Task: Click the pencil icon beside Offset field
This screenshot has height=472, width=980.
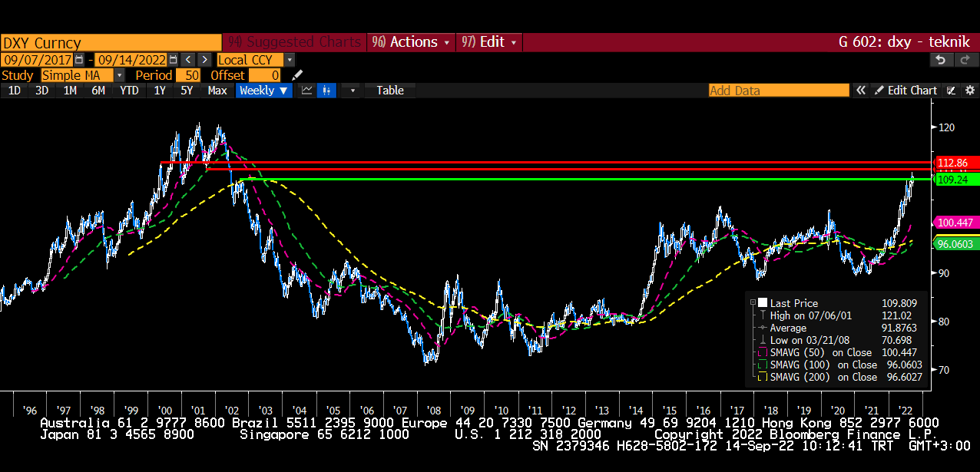Action: pos(298,75)
